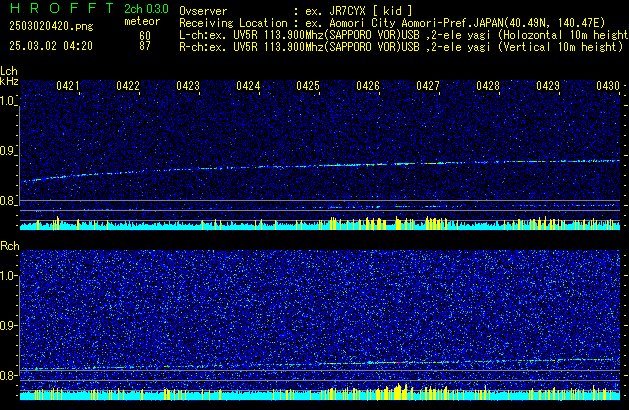629x410 pixels.
Task: Click the kHz unit label
Action: click(9, 81)
